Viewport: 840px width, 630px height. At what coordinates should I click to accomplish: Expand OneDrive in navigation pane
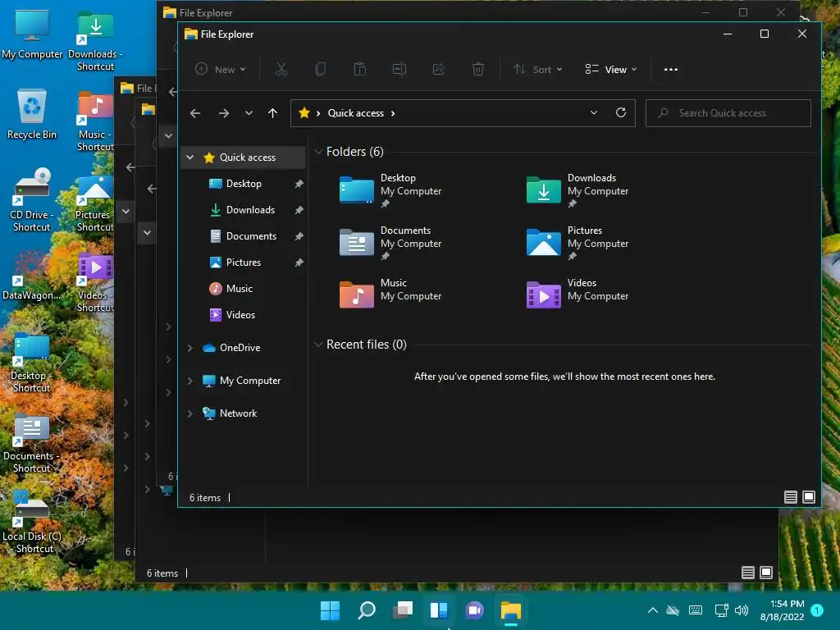[189, 348]
